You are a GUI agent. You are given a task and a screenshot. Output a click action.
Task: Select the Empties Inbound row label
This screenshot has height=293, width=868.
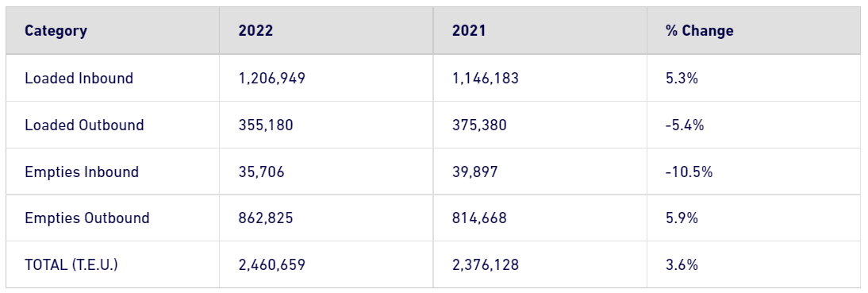pos(82,172)
